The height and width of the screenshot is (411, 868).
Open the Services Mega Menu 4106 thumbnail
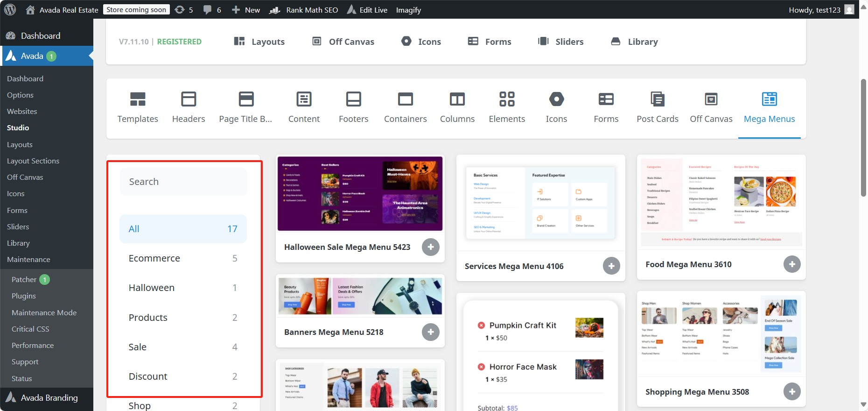click(x=540, y=203)
